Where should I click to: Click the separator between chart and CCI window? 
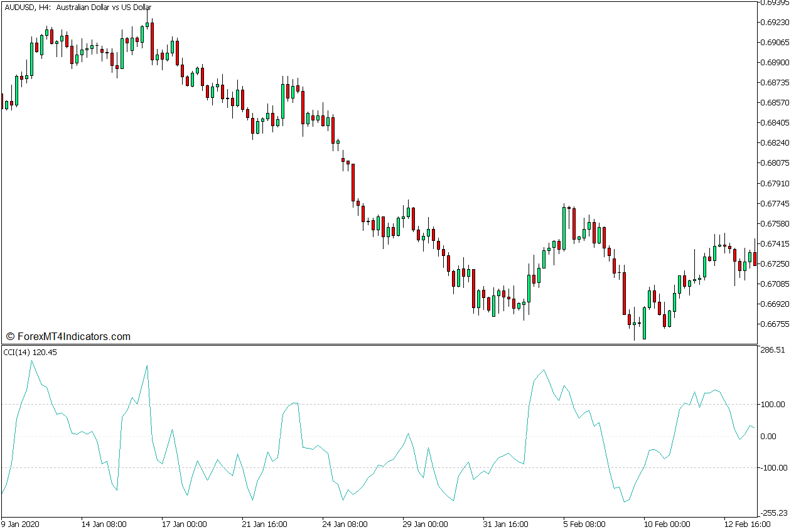(377, 346)
